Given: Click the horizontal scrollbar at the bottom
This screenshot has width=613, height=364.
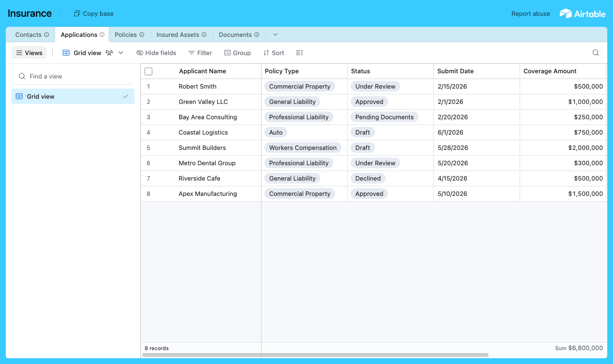Looking at the screenshot, I should [x=315, y=355].
